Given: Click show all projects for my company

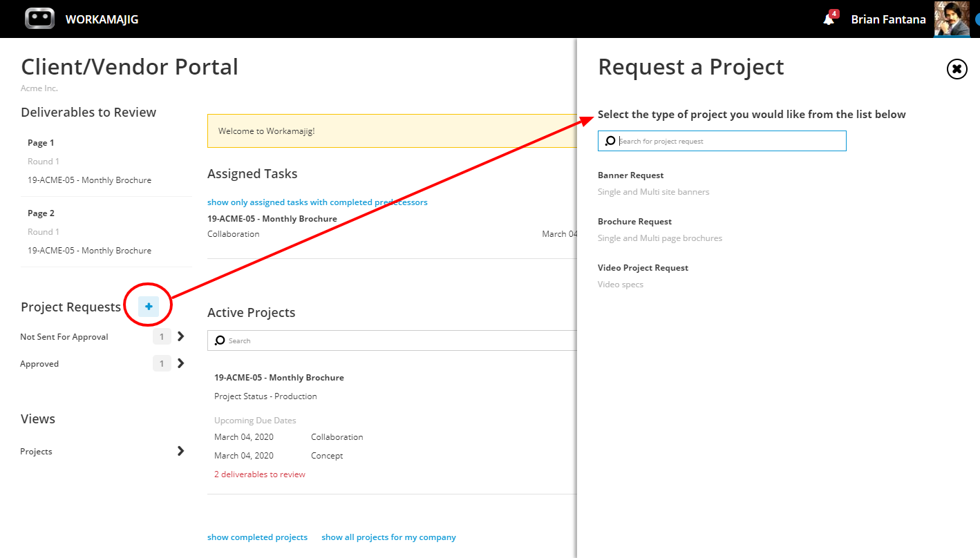Looking at the screenshot, I should click(388, 537).
